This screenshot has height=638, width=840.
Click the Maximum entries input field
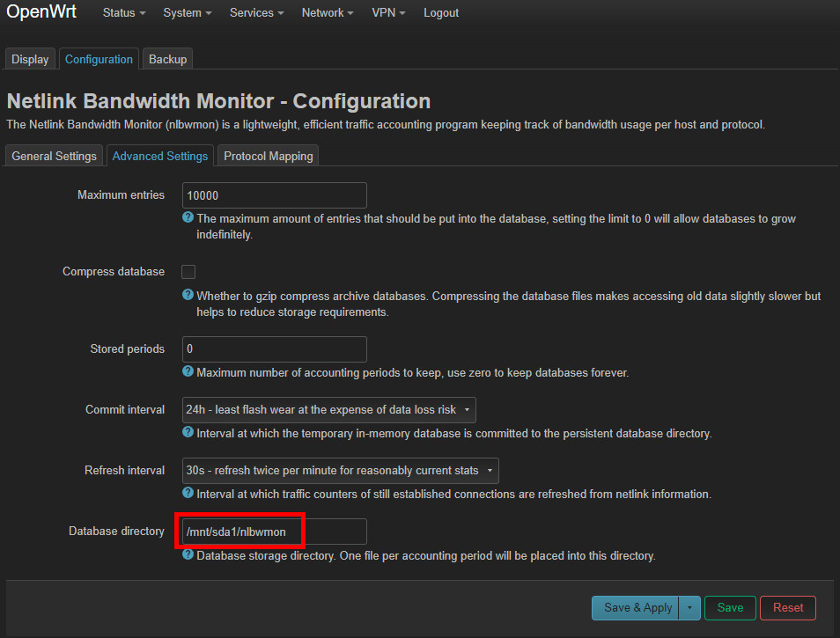274,195
